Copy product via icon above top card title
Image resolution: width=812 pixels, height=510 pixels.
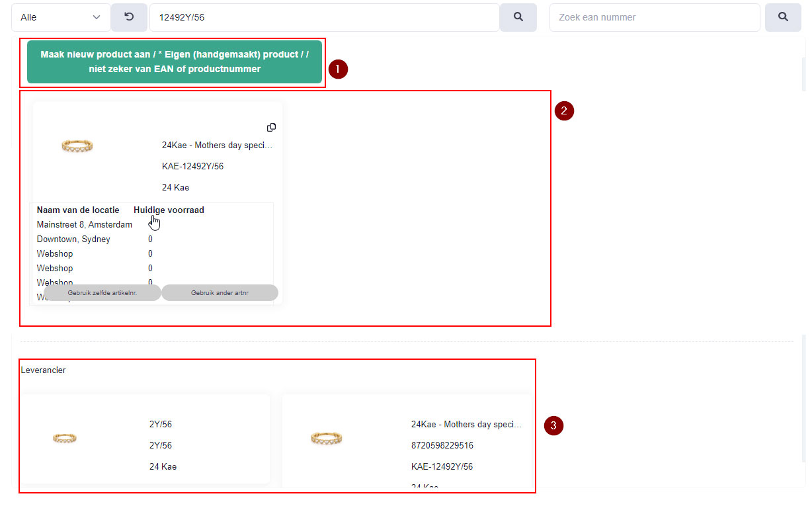point(271,127)
